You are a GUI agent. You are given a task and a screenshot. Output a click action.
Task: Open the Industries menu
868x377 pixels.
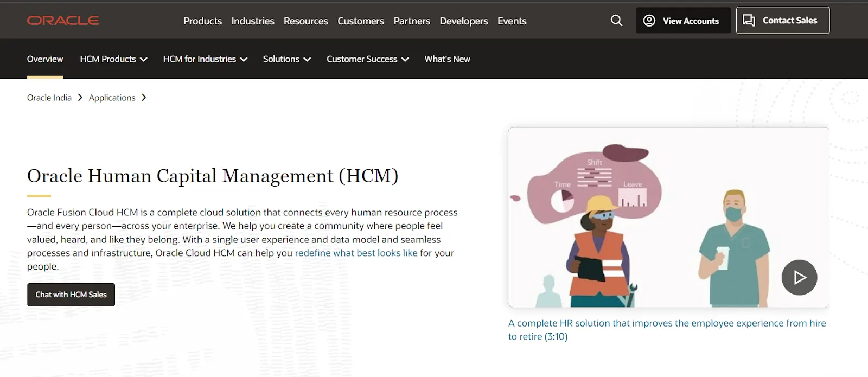[253, 21]
